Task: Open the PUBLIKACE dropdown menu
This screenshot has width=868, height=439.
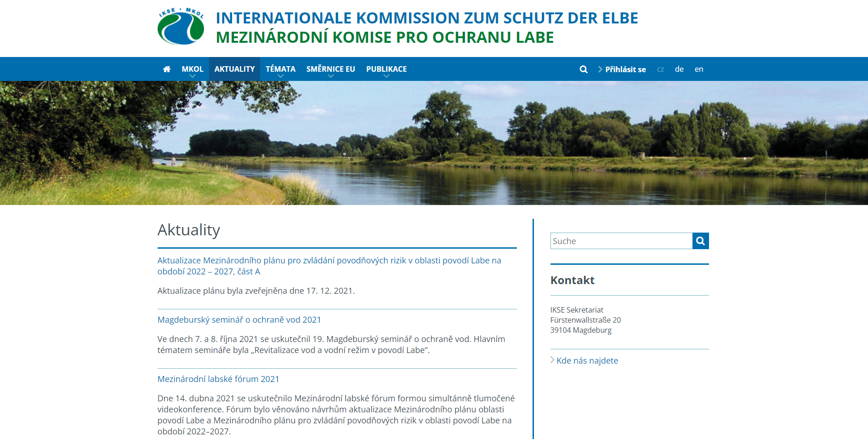Action: (x=386, y=76)
